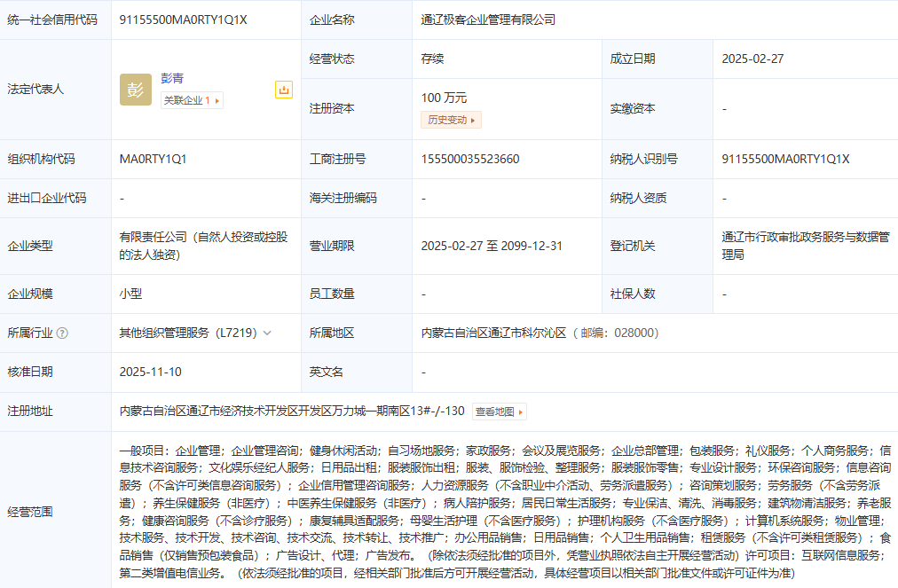Screen dimensions: 898x588
Task: Click the 内蒙古自治区通辽市科尔沁区 region text
Action: click(493, 333)
